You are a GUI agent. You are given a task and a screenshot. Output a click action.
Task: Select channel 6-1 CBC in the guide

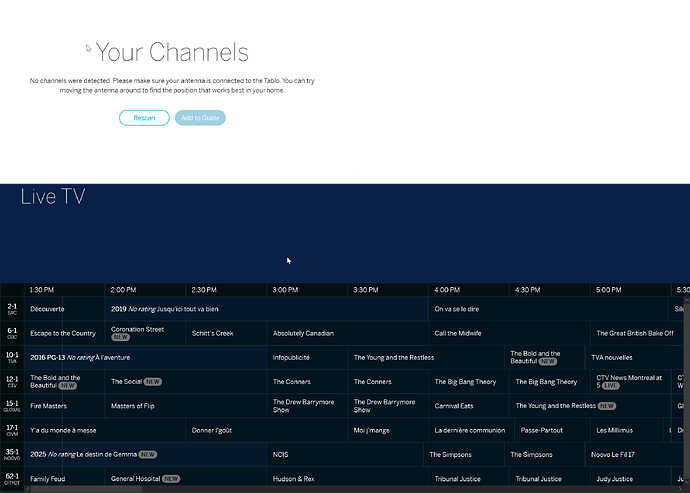pyautogui.click(x=12, y=333)
